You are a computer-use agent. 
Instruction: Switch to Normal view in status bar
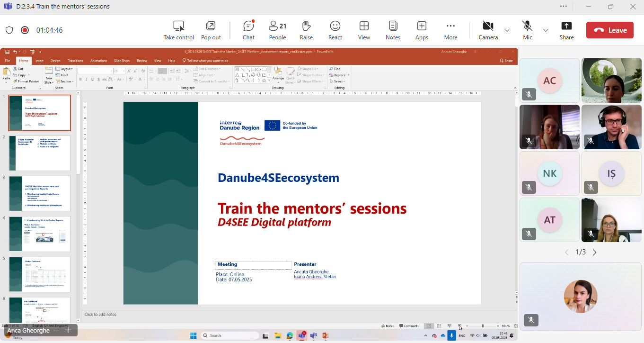pos(429,326)
